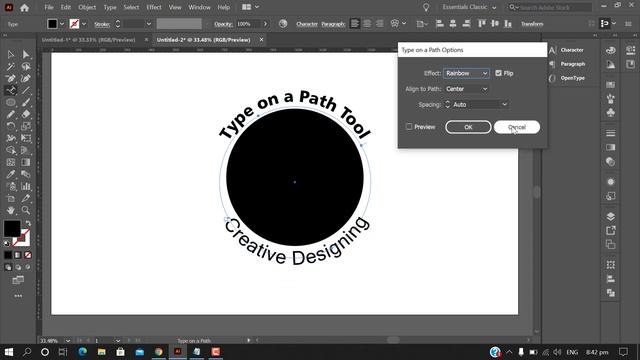Select the Line Segment tool
The height and width of the screenshot is (360, 640).
(26, 90)
